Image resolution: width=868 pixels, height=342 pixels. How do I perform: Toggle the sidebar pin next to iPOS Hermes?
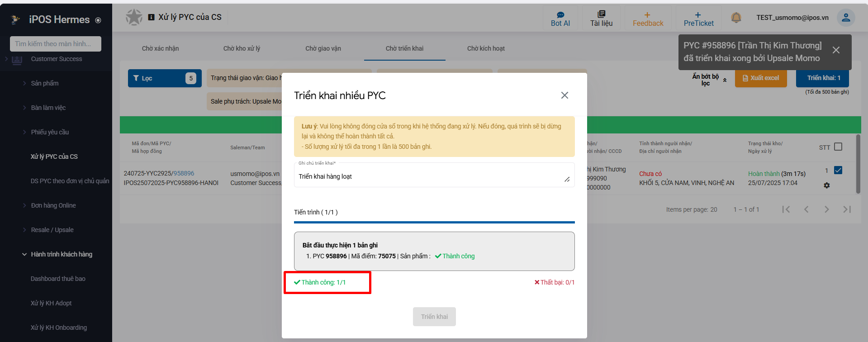click(x=98, y=20)
